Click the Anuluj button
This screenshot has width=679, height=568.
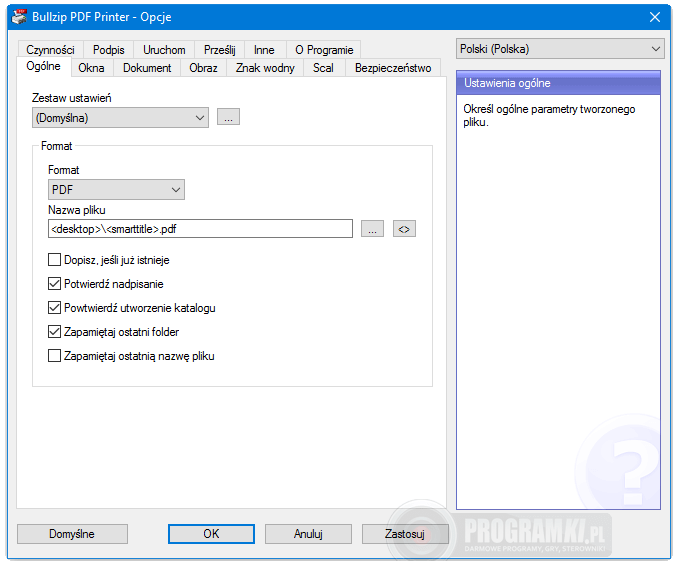pos(308,534)
